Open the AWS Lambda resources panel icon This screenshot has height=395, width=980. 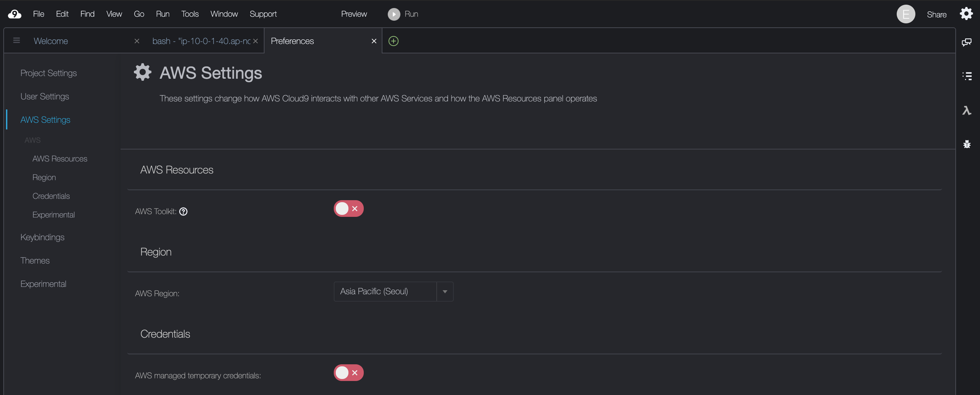967,110
